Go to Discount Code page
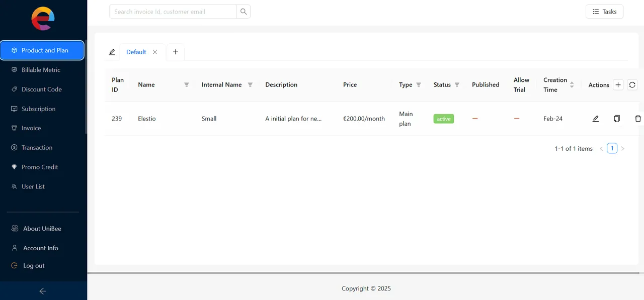The image size is (644, 300). pyautogui.click(x=42, y=89)
